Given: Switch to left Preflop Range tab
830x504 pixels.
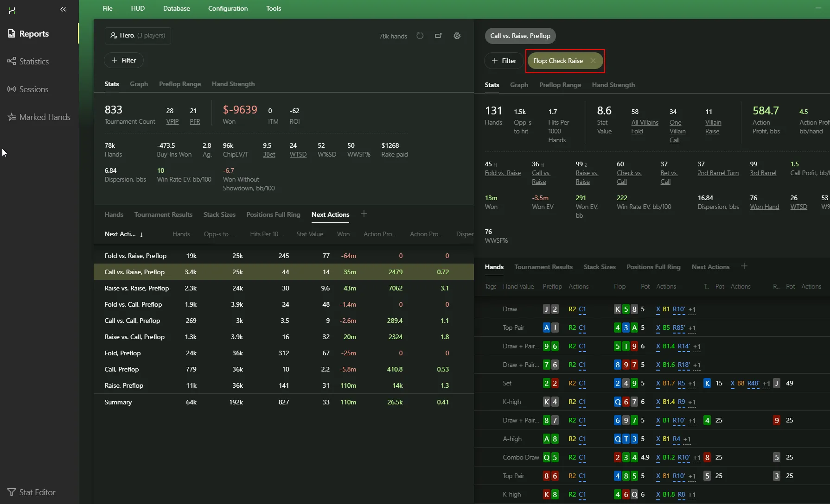Looking at the screenshot, I should pos(180,84).
